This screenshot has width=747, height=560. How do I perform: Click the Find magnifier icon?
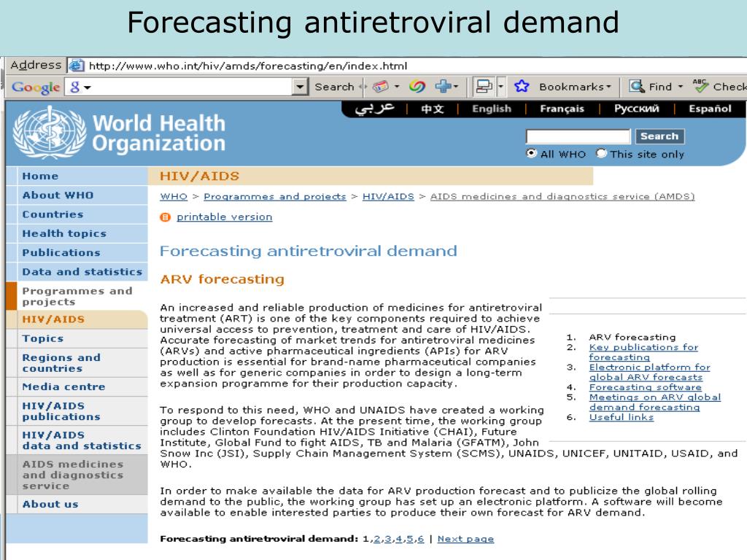[637, 87]
